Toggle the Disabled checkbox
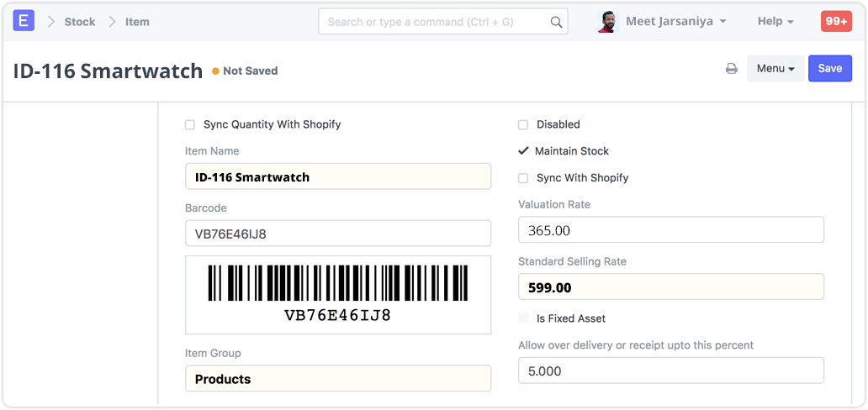 pyautogui.click(x=523, y=125)
